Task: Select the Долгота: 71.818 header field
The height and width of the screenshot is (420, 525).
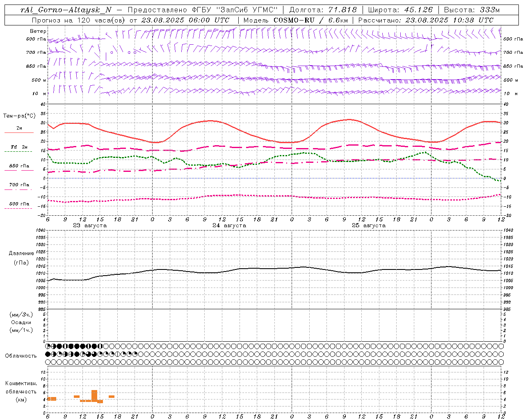Action: pos(323,10)
